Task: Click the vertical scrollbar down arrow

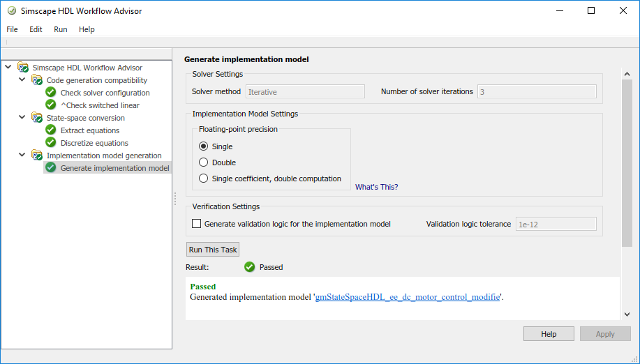Action: [627, 314]
